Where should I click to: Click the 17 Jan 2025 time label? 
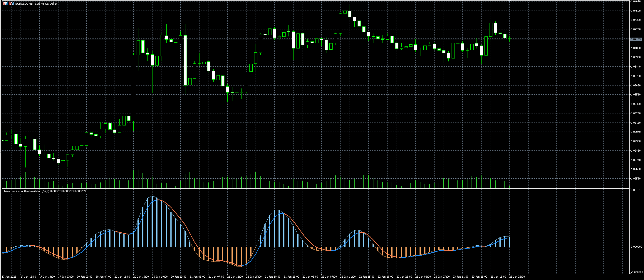pyautogui.click(x=9, y=277)
